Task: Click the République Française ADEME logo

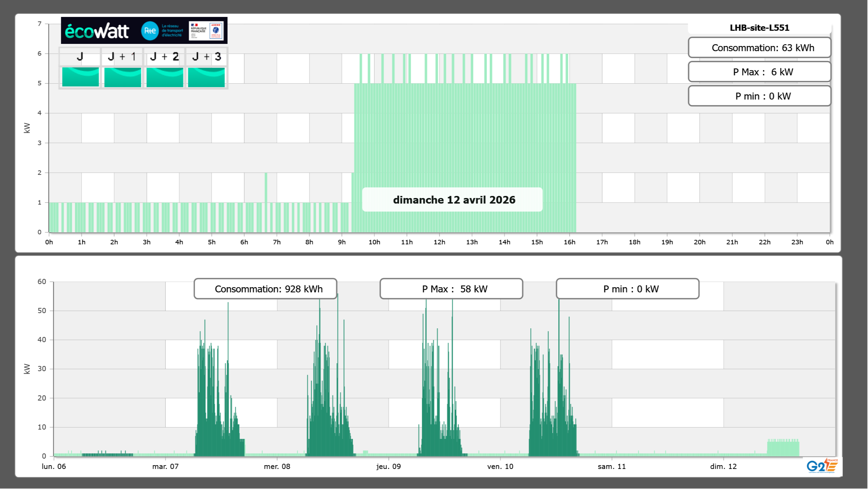Action: tap(206, 31)
